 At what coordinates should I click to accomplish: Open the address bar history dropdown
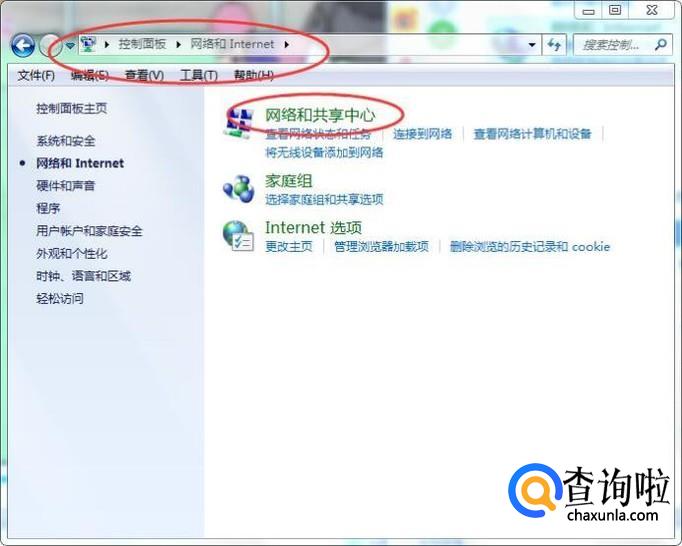coord(532,45)
